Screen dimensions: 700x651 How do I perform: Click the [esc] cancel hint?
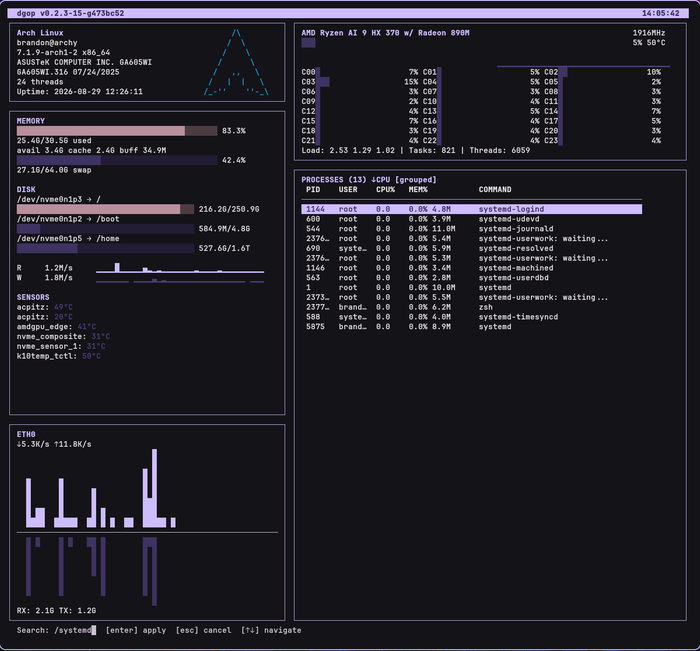tap(204, 630)
